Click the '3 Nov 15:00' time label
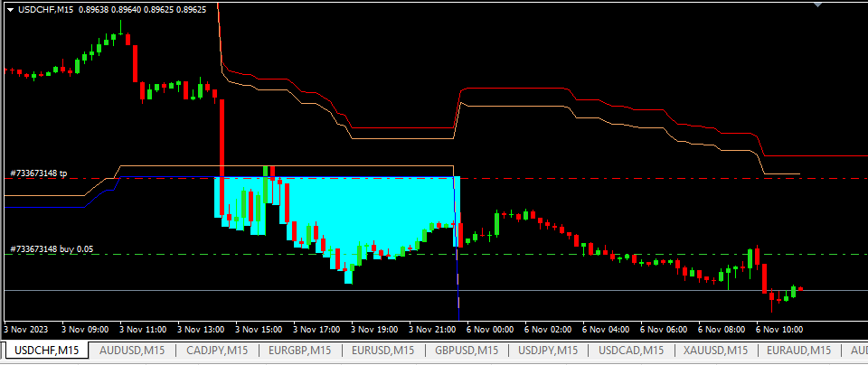Image resolution: width=868 pixels, height=365 pixels. pos(259,329)
